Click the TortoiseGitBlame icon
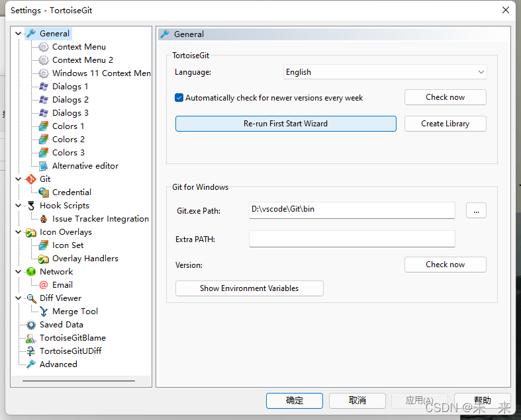This screenshot has width=521, height=420. (x=30, y=338)
